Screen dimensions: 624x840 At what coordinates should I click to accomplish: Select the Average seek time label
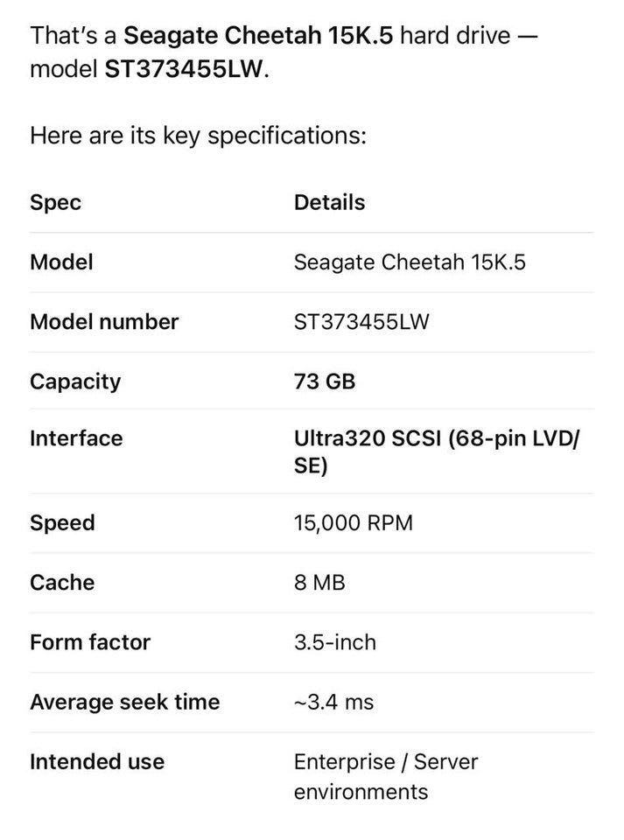click(124, 702)
